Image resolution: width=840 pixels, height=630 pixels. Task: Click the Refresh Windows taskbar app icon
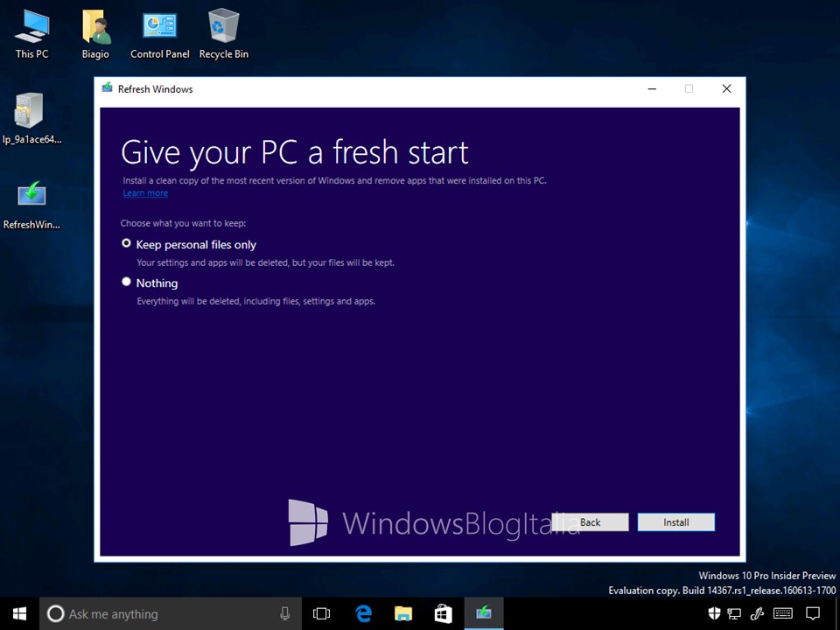484,613
